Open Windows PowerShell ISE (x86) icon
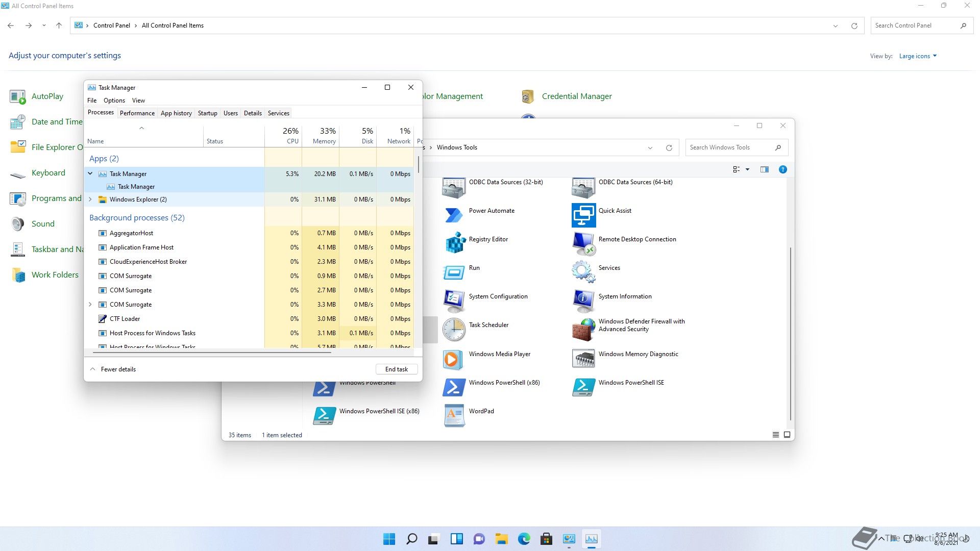Image resolution: width=980 pixels, height=551 pixels. (324, 416)
